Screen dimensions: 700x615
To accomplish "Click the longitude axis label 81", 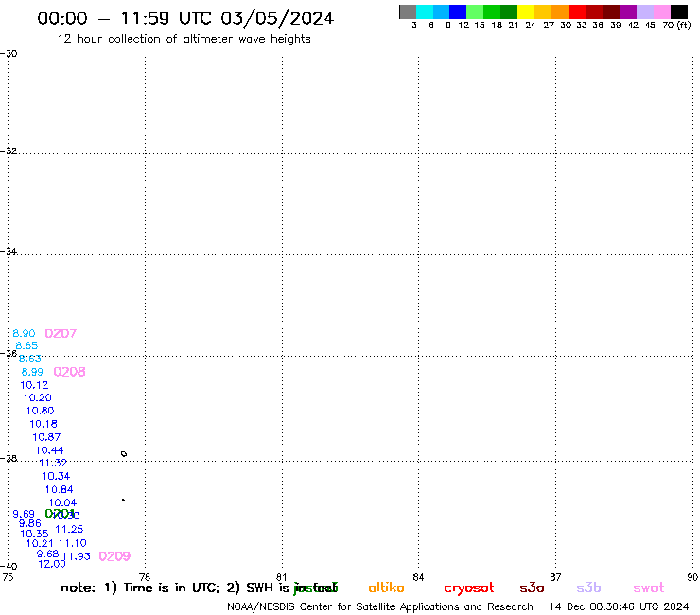I will (281, 577).
